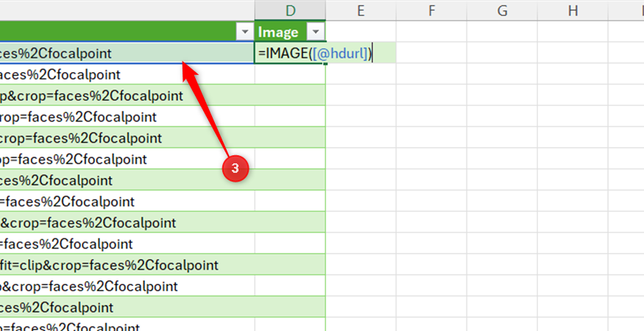The height and width of the screenshot is (331, 644).
Task: Click the cell reading op=faces%2Cfocalpoint
Action: click(127, 159)
